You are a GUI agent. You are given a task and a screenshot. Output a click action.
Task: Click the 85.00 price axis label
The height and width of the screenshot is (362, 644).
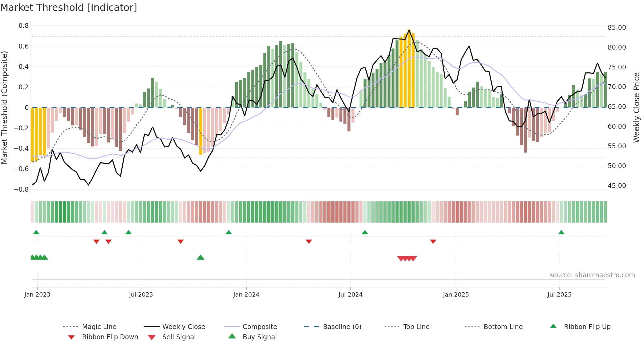point(617,28)
